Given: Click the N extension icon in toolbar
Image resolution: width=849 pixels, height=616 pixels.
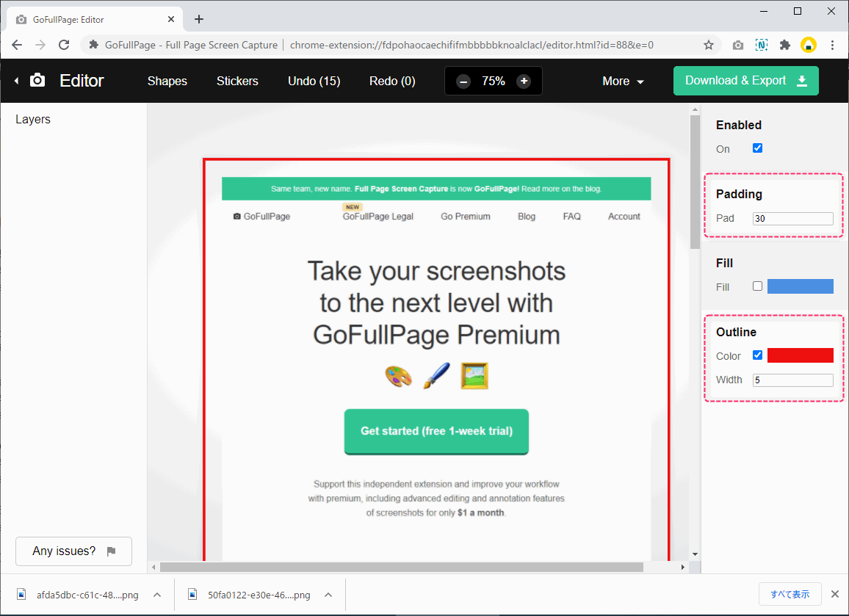Looking at the screenshot, I should [762, 45].
